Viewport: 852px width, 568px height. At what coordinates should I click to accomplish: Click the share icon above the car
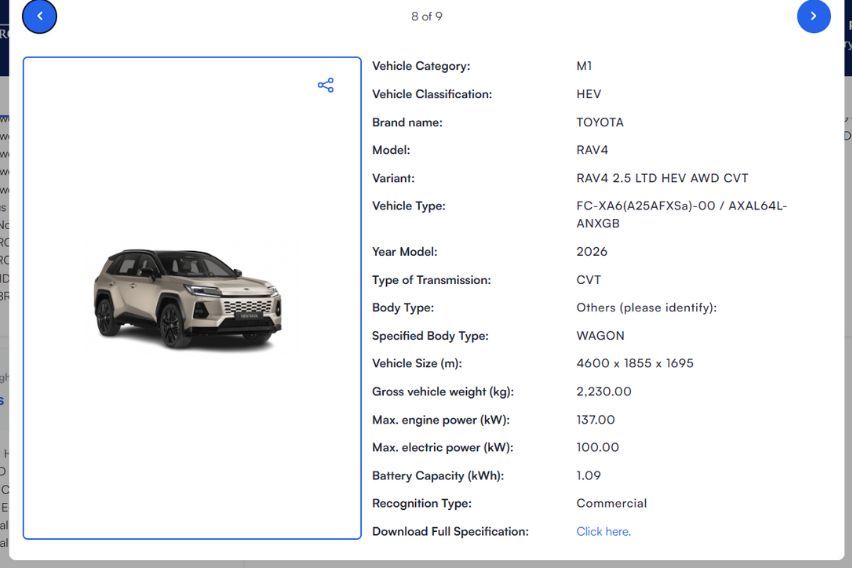325,85
